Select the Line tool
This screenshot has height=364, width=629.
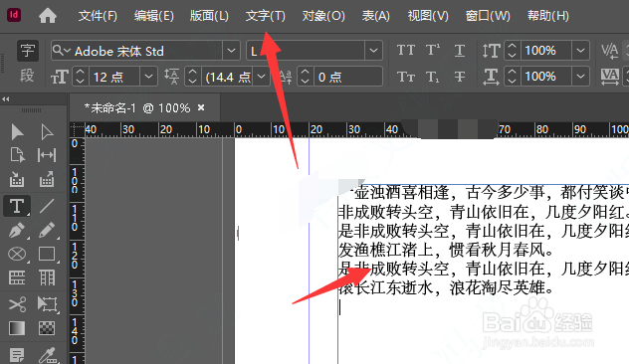[47, 206]
